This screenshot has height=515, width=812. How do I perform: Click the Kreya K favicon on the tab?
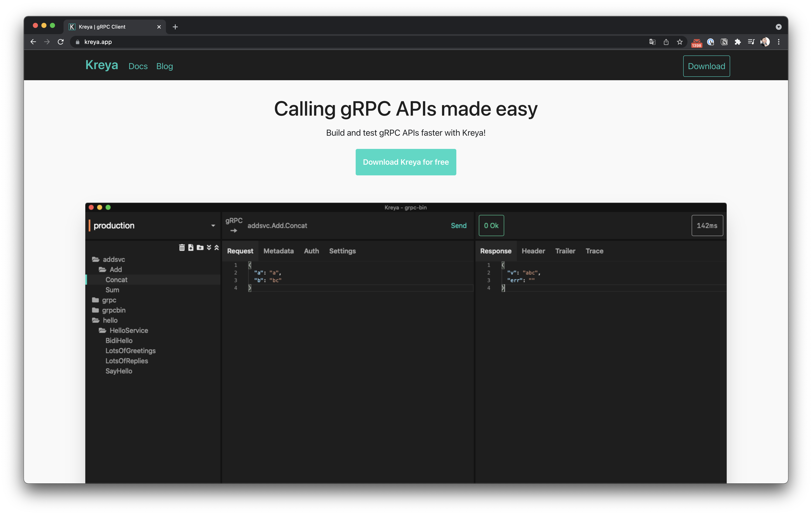click(72, 27)
